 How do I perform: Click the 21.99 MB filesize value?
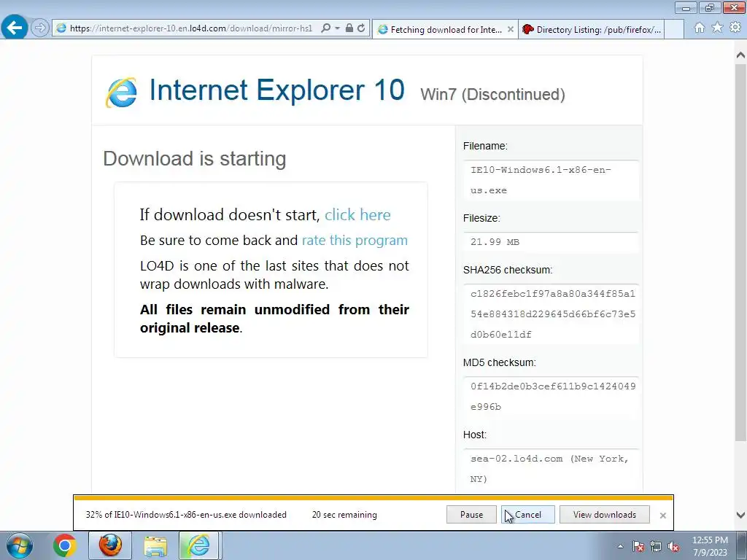coord(495,242)
